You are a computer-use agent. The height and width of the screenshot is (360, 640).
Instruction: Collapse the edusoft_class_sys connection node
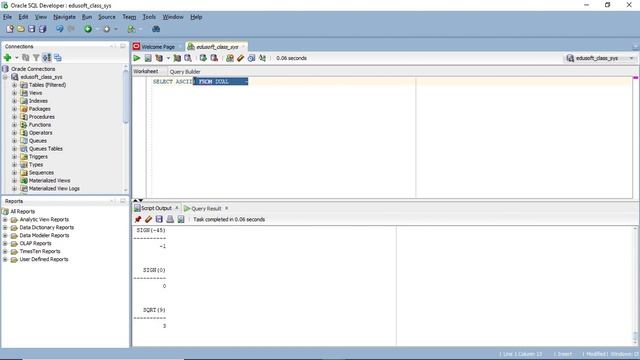(x=5, y=77)
